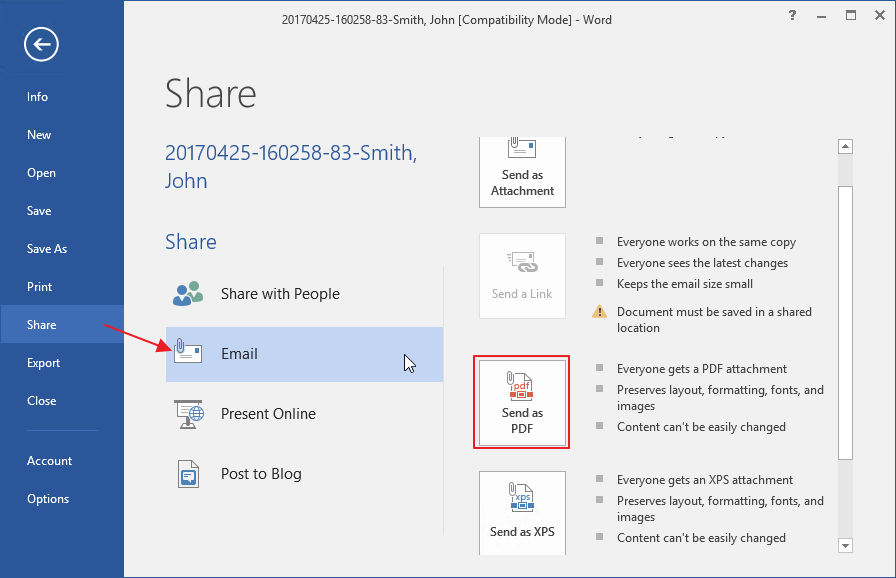Select the Post to Blog option label
This screenshot has height=578, width=896.
[261, 473]
